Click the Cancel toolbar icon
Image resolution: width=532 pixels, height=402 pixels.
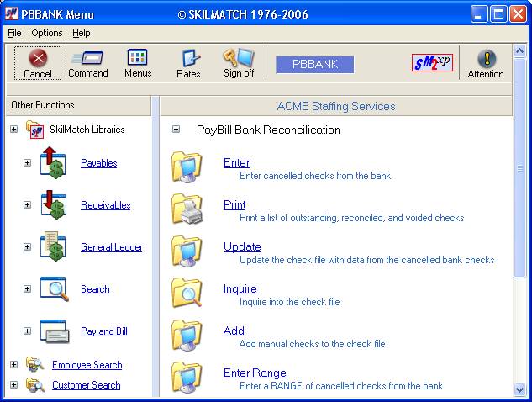(38, 58)
